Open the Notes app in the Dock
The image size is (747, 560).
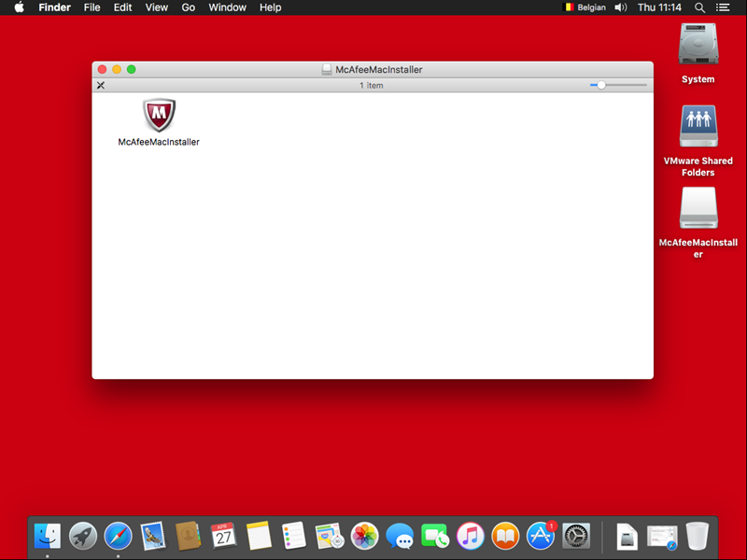pyautogui.click(x=259, y=535)
